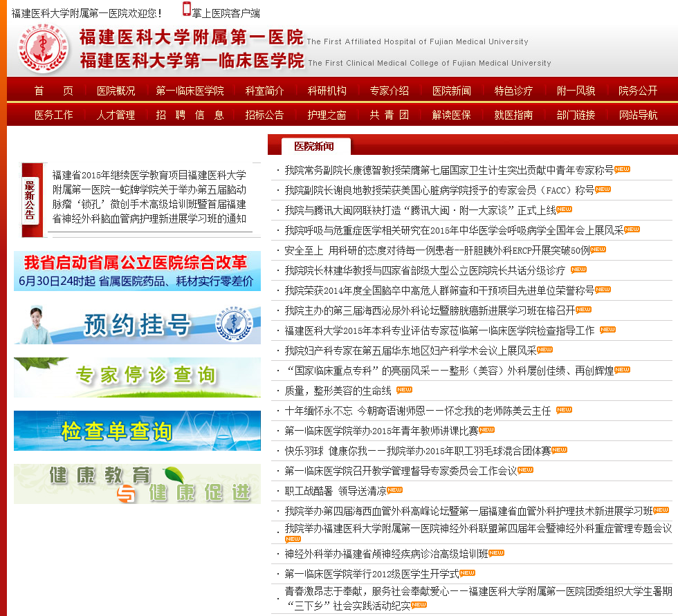The image size is (678, 616).
Task: Open the 部门链接 menu item
Action: click(x=576, y=115)
